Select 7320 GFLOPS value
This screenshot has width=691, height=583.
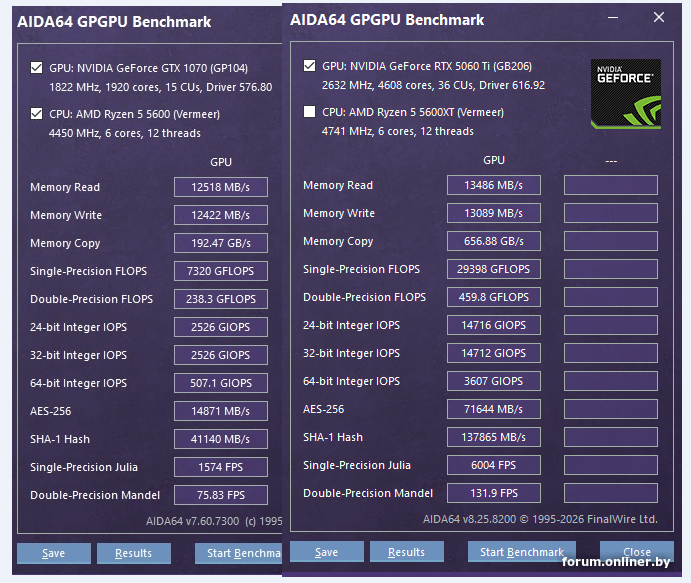click(221, 271)
